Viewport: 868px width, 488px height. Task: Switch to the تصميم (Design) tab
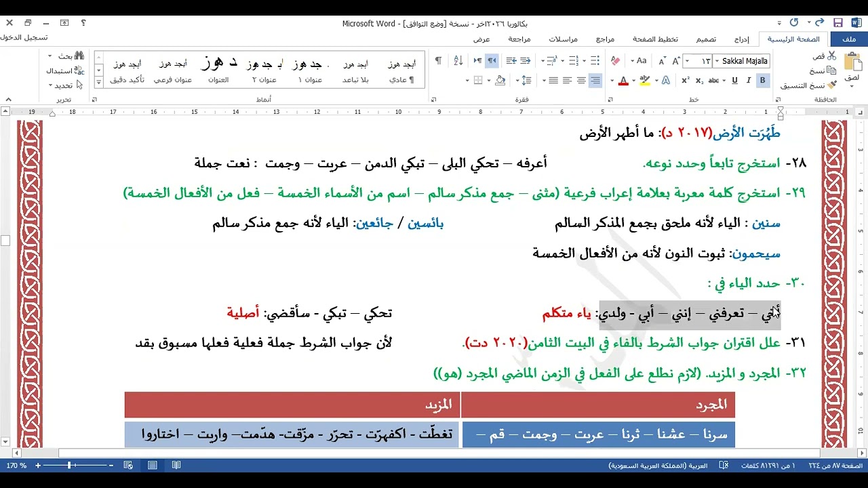[705, 39]
